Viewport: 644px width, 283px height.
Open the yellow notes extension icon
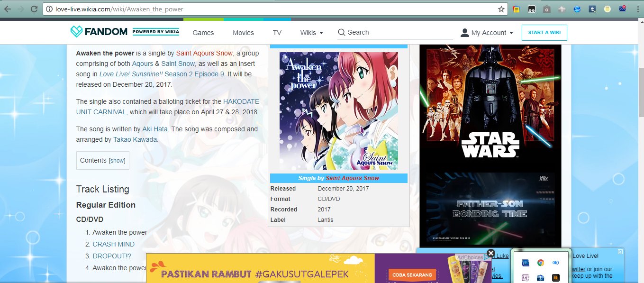point(516,9)
